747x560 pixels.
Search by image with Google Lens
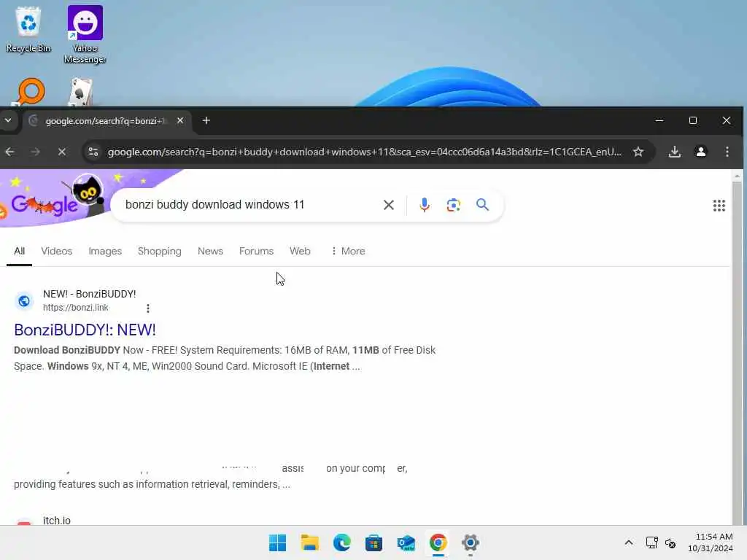454,205
